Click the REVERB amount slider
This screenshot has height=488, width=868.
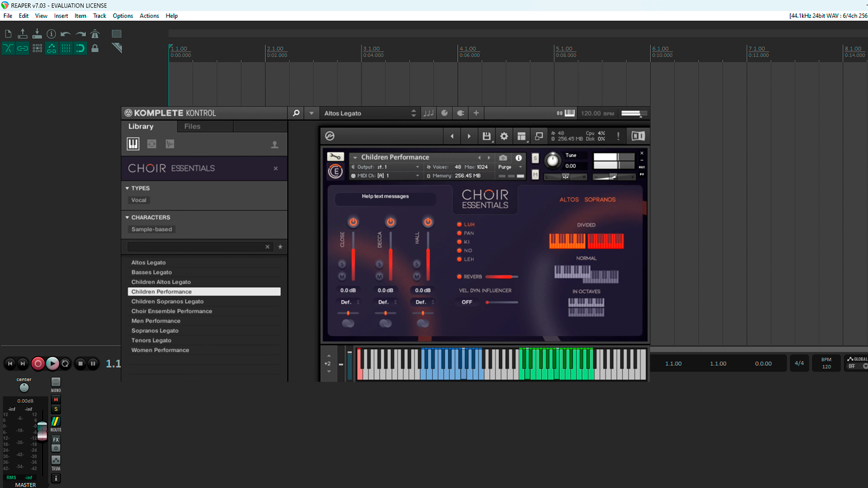[x=502, y=277]
